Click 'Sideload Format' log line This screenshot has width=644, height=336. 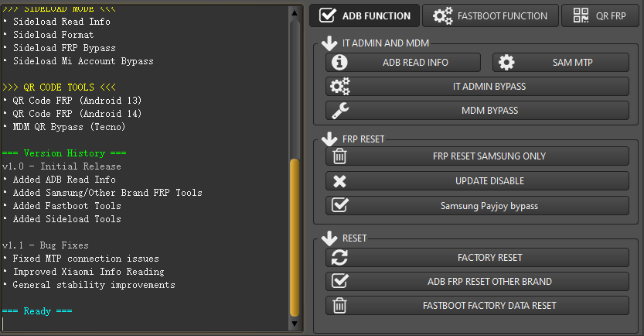tap(53, 35)
